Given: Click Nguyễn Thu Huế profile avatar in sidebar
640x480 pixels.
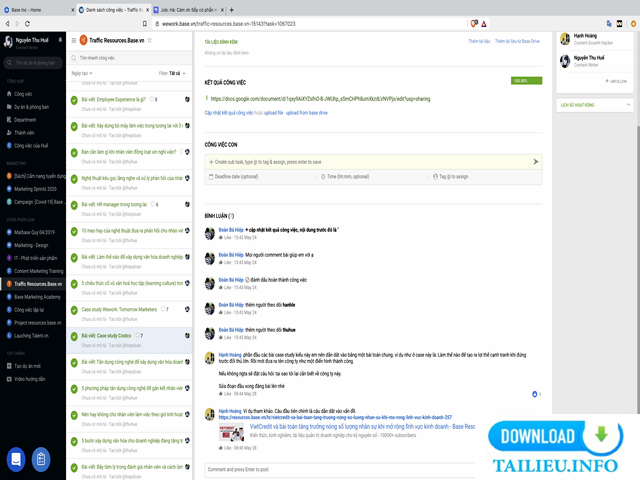Looking at the screenshot, I should click(8, 41).
